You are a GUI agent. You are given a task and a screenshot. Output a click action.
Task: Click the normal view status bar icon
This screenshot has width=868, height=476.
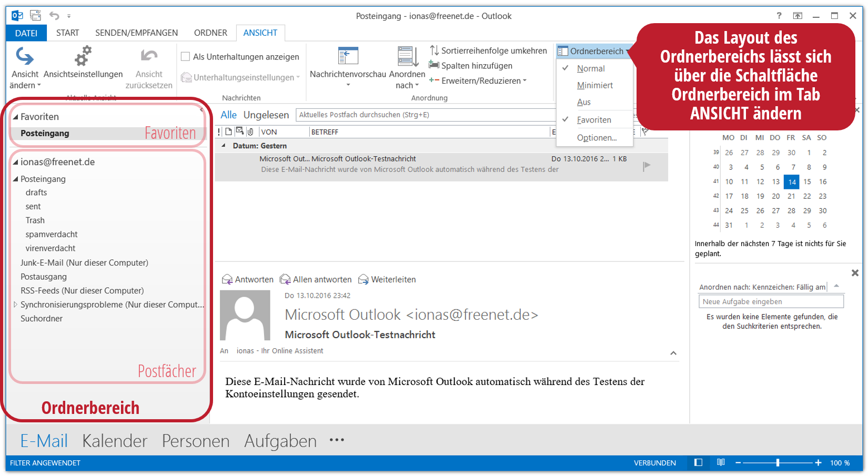click(x=698, y=463)
